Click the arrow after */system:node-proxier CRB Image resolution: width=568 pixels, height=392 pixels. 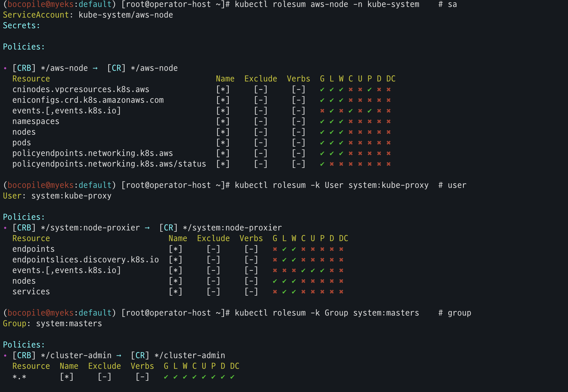(x=147, y=228)
